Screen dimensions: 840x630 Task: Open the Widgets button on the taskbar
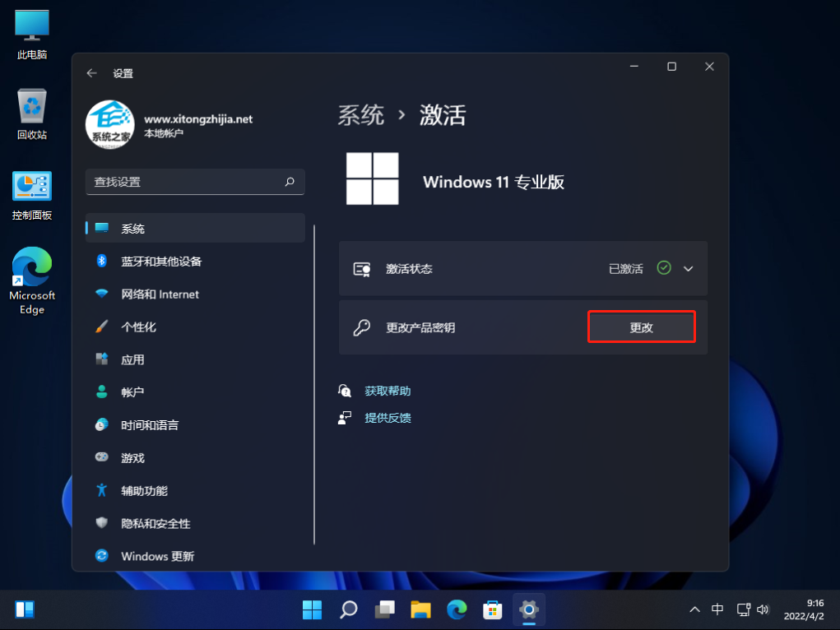point(25,609)
